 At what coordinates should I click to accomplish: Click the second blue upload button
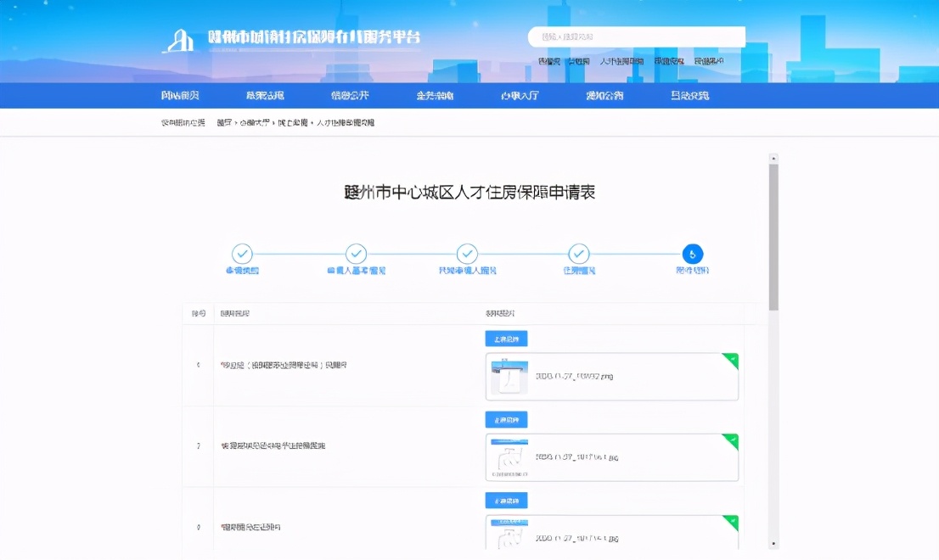point(508,419)
